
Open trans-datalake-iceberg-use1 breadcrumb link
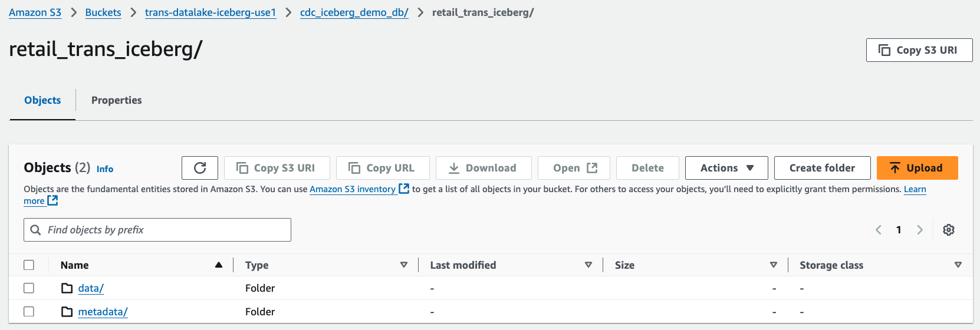pyautogui.click(x=211, y=12)
